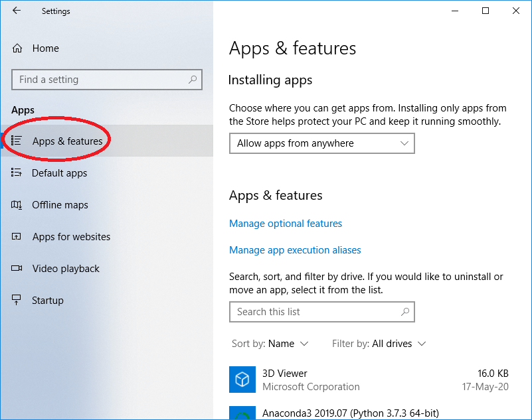
Task: Click the Settings window title
Action: click(56, 11)
